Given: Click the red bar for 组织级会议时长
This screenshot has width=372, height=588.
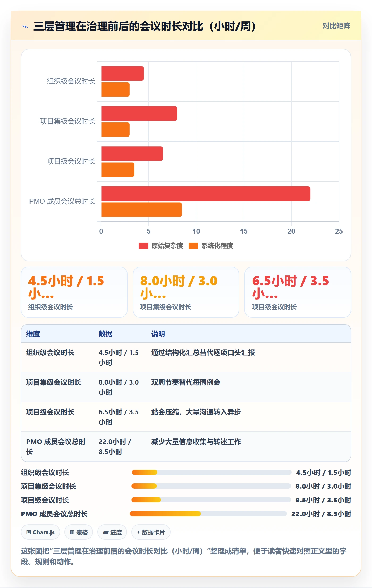Looking at the screenshot, I should pyautogui.click(x=122, y=74).
